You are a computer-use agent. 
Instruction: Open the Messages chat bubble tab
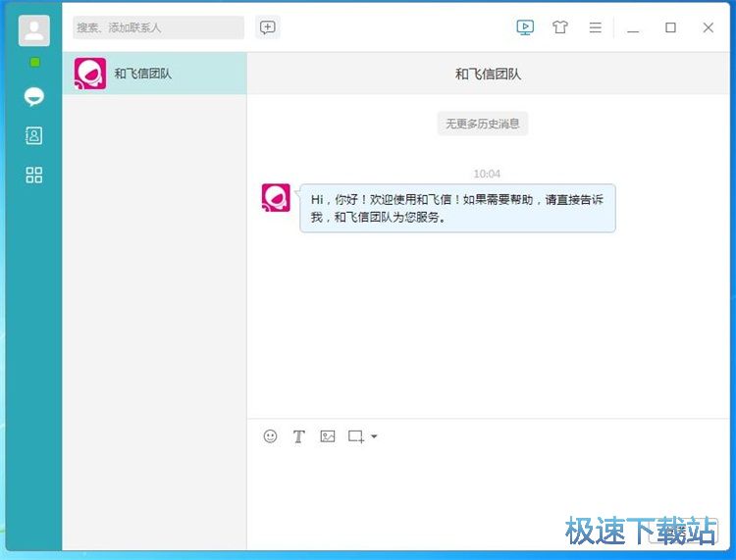pyautogui.click(x=34, y=96)
